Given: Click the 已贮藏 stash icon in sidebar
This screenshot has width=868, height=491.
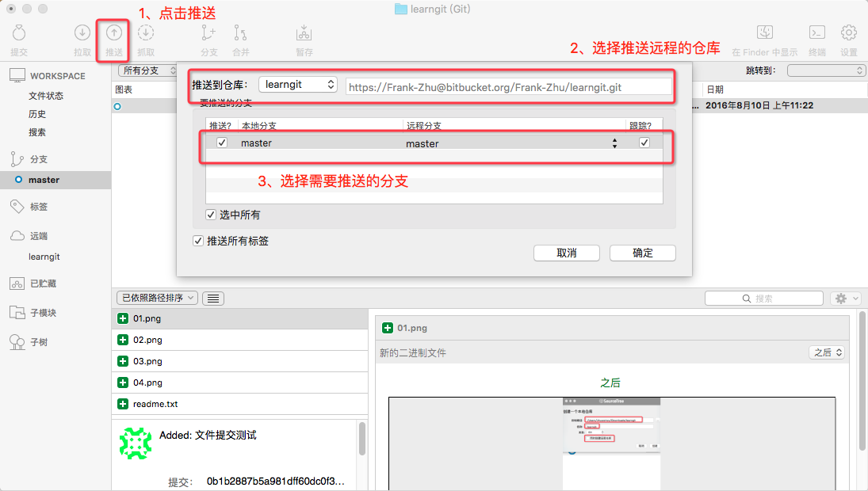Looking at the screenshot, I should coord(17,284).
